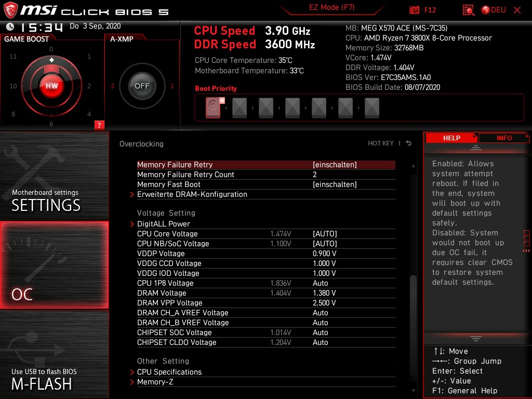The image size is (532, 399).
Task: Click BIOS Ver E7C35AMS.1A0 text
Action: click(x=388, y=77)
